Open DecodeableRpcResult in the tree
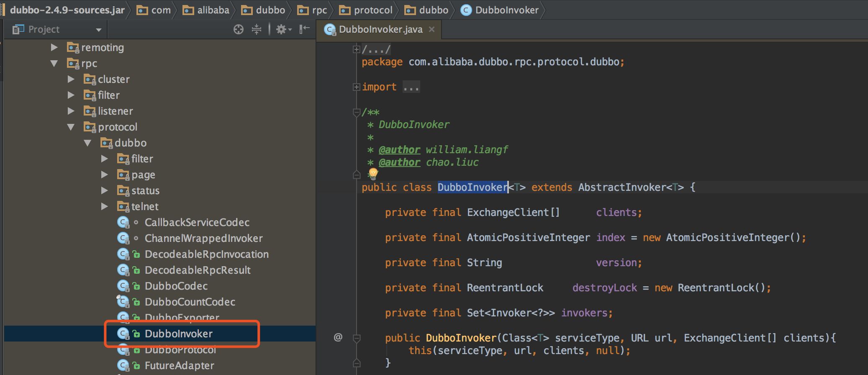 tap(198, 270)
